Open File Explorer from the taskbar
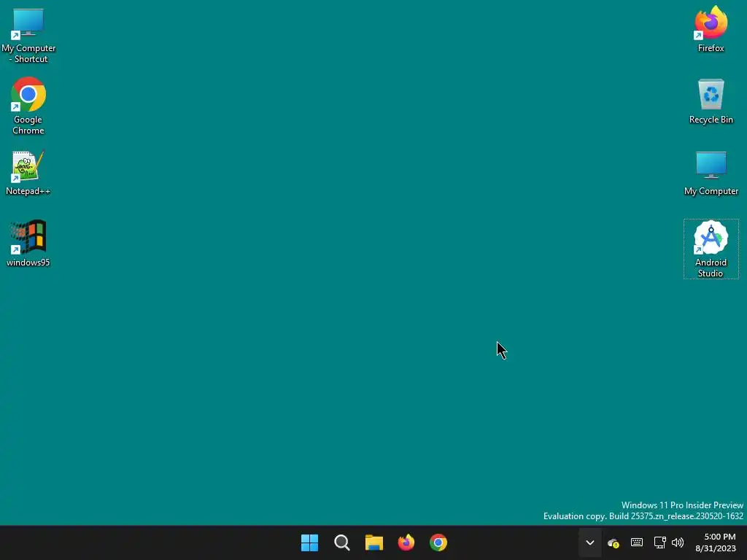Screen dimensions: 747x560 click(x=374, y=542)
